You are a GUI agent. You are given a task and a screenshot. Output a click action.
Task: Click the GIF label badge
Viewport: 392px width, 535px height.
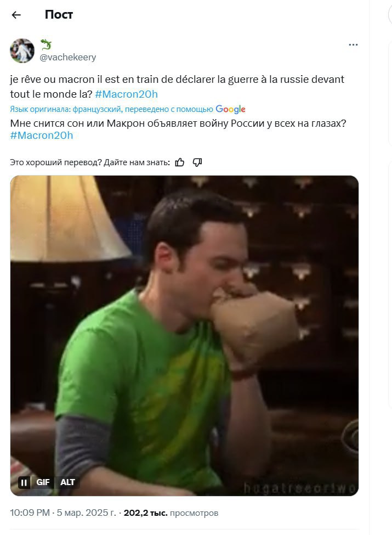(x=43, y=482)
